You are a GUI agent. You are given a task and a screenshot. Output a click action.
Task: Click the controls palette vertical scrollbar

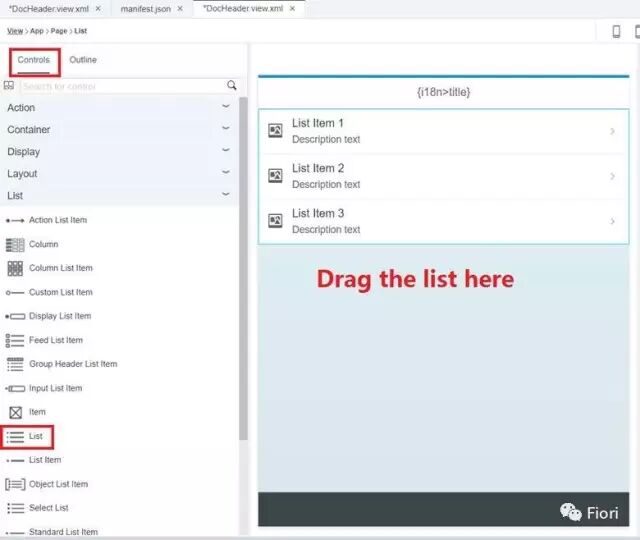pos(243,269)
